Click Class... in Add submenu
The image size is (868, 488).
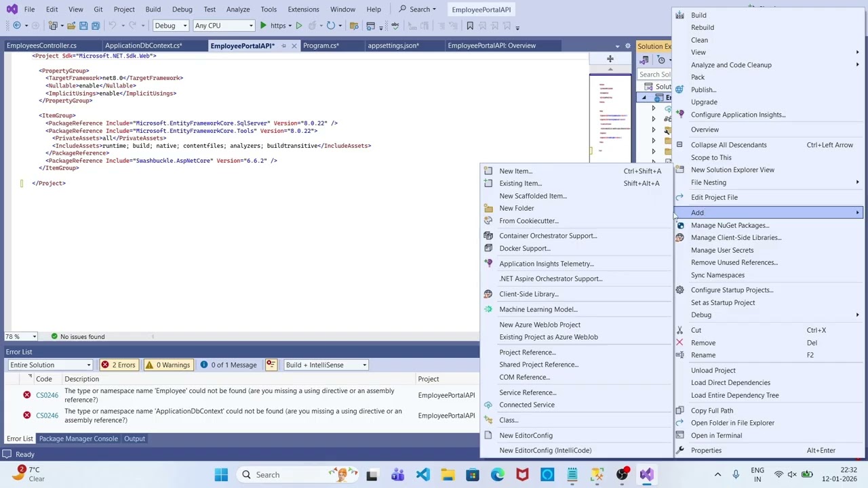coord(509,420)
